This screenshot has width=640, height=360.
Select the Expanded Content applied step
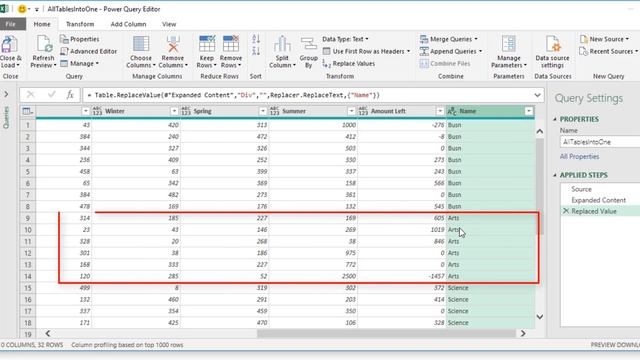pos(598,200)
